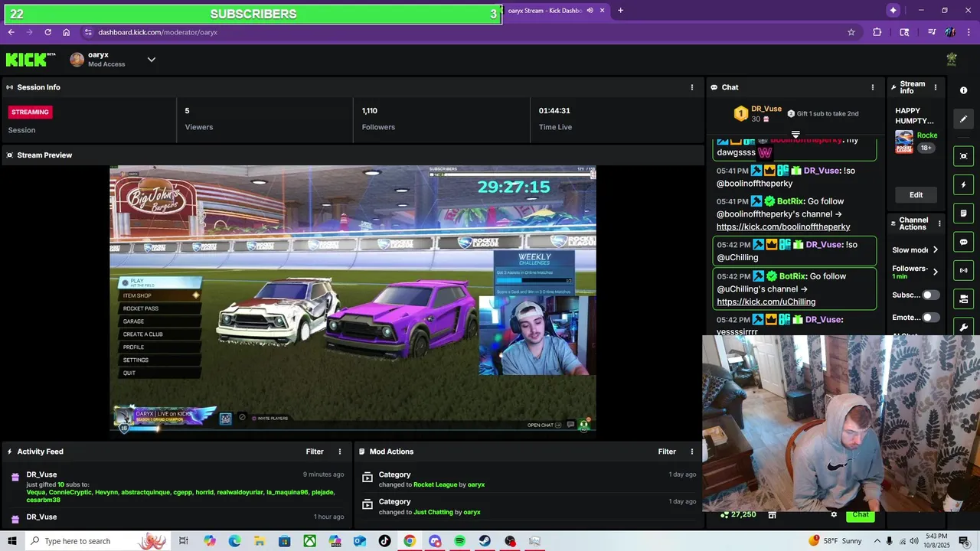Image resolution: width=980 pixels, height=551 pixels.
Task: Collapse the pinned gift leaderboard arrow
Action: tap(795, 135)
